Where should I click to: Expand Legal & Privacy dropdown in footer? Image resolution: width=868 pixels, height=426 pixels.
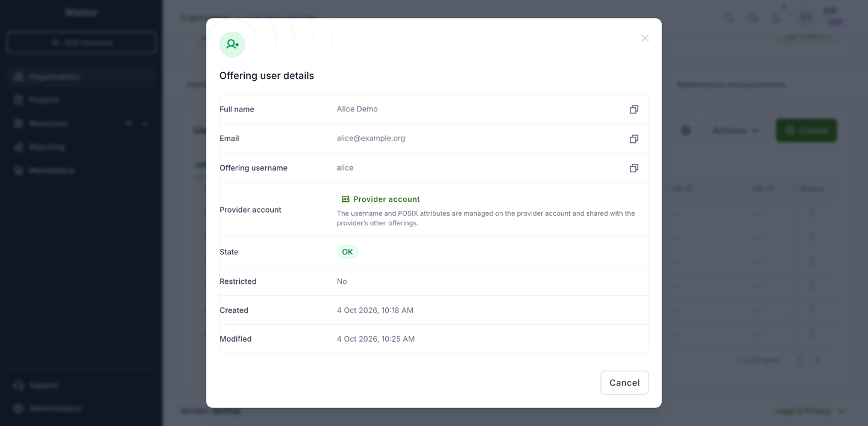click(810, 411)
